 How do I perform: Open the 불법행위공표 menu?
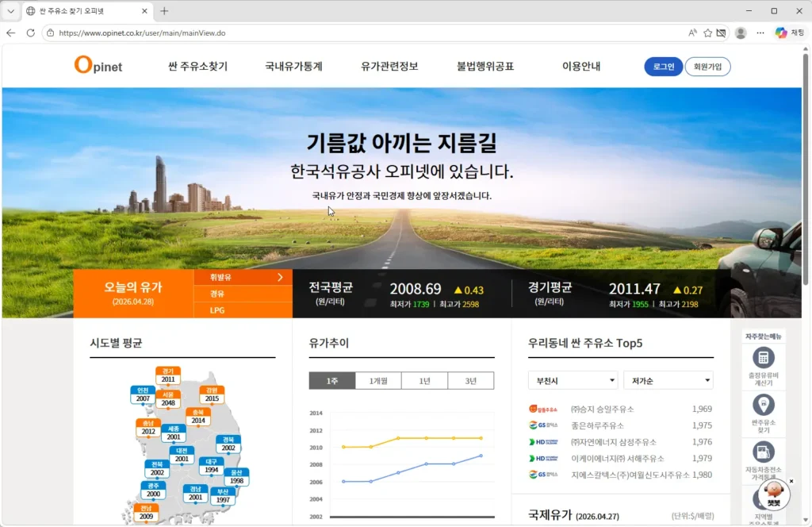click(485, 67)
